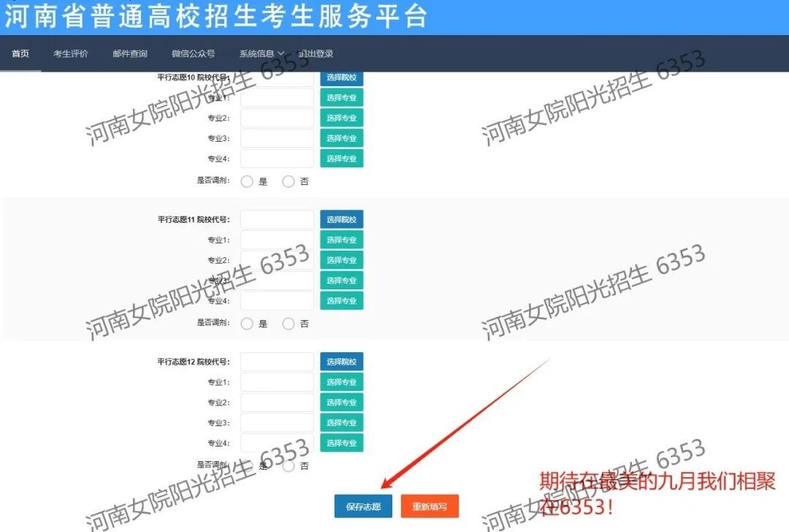This screenshot has width=789, height=532.
Task: Click 选择专业 for 平行志愿10 专业3
Action: 341,138
